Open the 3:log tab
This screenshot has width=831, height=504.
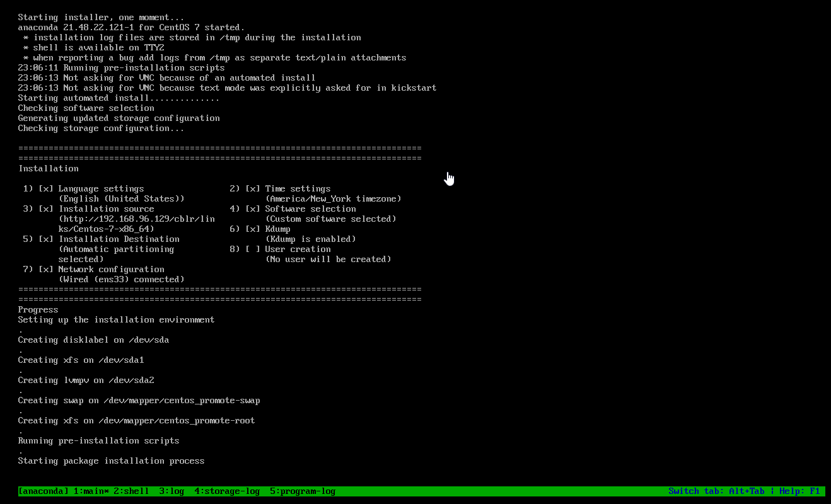(171, 491)
